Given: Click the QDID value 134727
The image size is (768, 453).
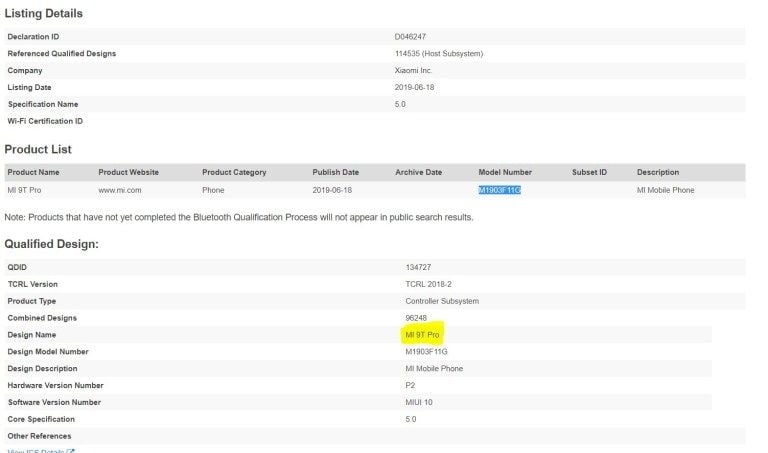Looking at the screenshot, I should pyautogui.click(x=418, y=267).
